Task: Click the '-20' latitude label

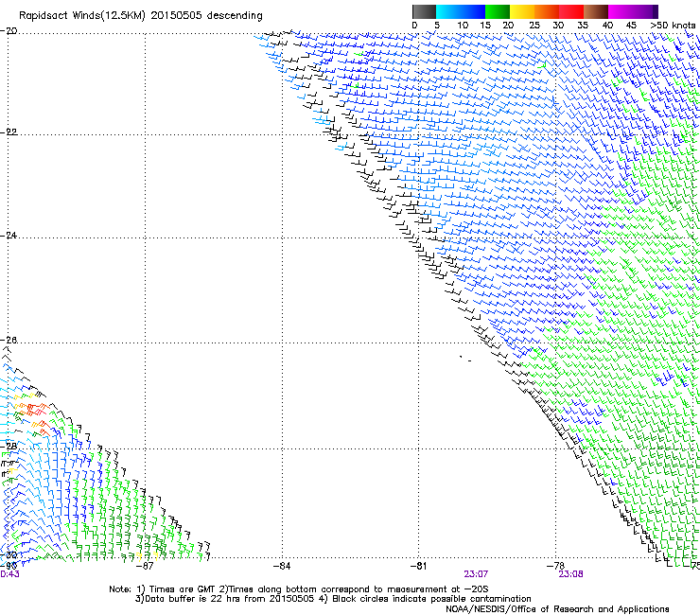Action: pos(9,31)
